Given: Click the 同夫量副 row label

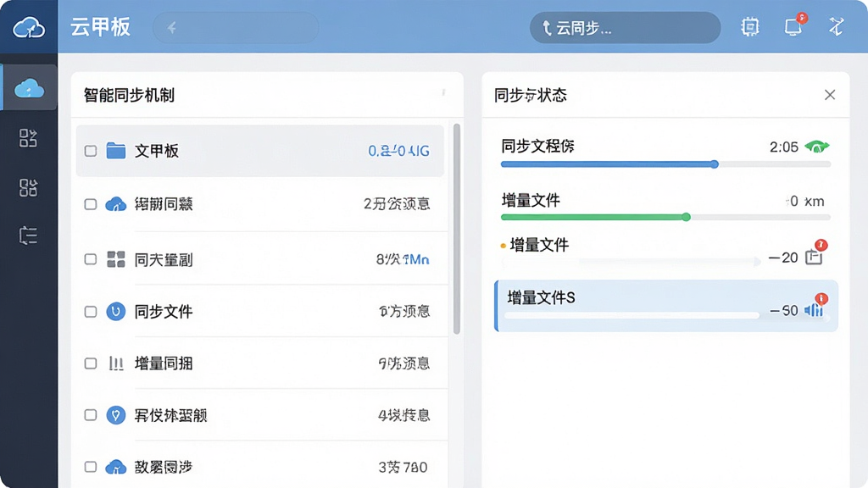Looking at the screenshot, I should pyautogui.click(x=164, y=259).
